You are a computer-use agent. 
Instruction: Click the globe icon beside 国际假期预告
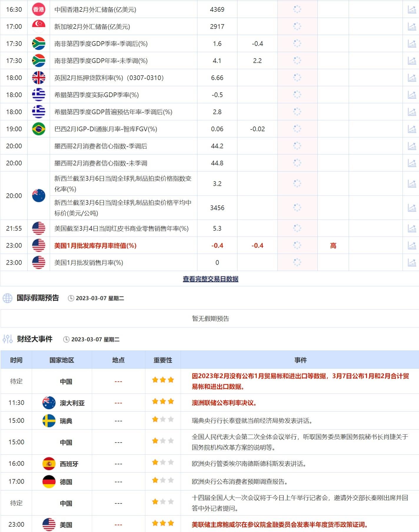tap(7, 298)
